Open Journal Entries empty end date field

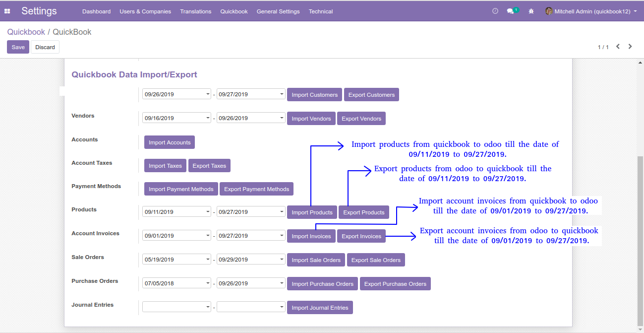click(x=251, y=307)
